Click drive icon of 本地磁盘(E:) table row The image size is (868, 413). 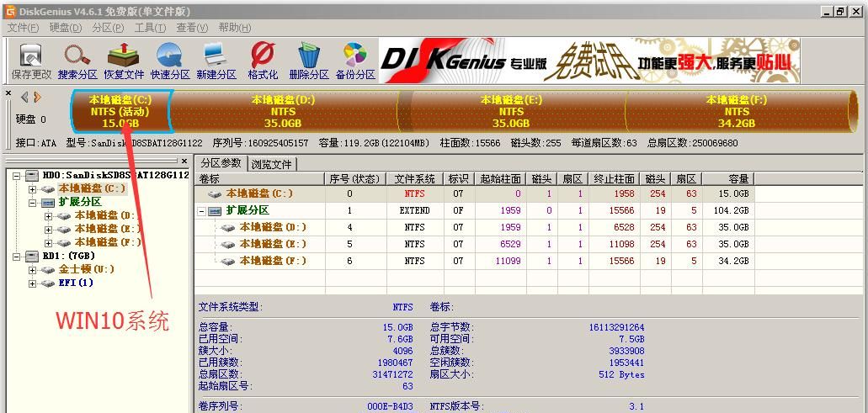pos(228,245)
